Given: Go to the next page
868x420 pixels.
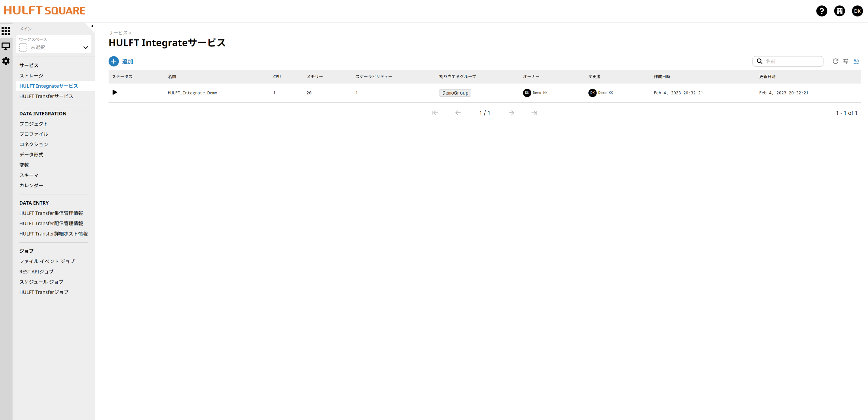Looking at the screenshot, I should (x=511, y=113).
